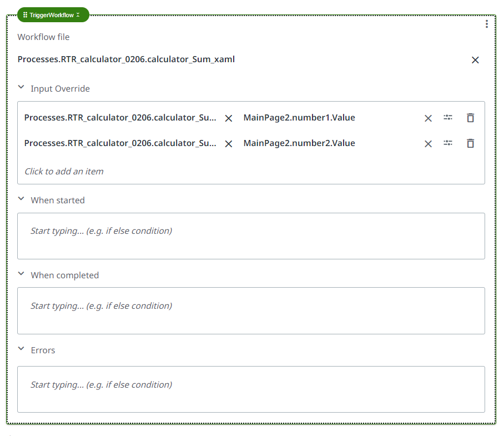504x436 pixels.
Task: Focus the When started input box
Action: pos(251,236)
